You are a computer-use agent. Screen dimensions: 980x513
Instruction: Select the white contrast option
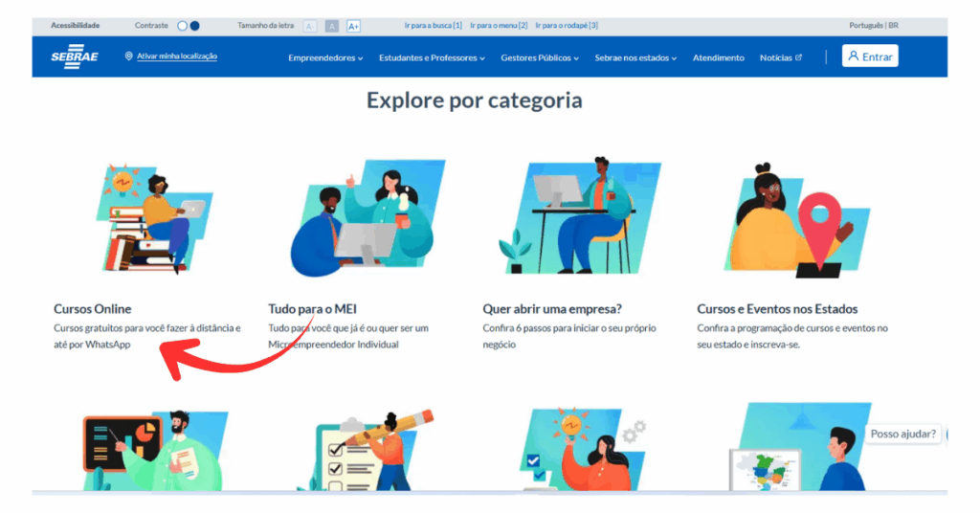183,26
